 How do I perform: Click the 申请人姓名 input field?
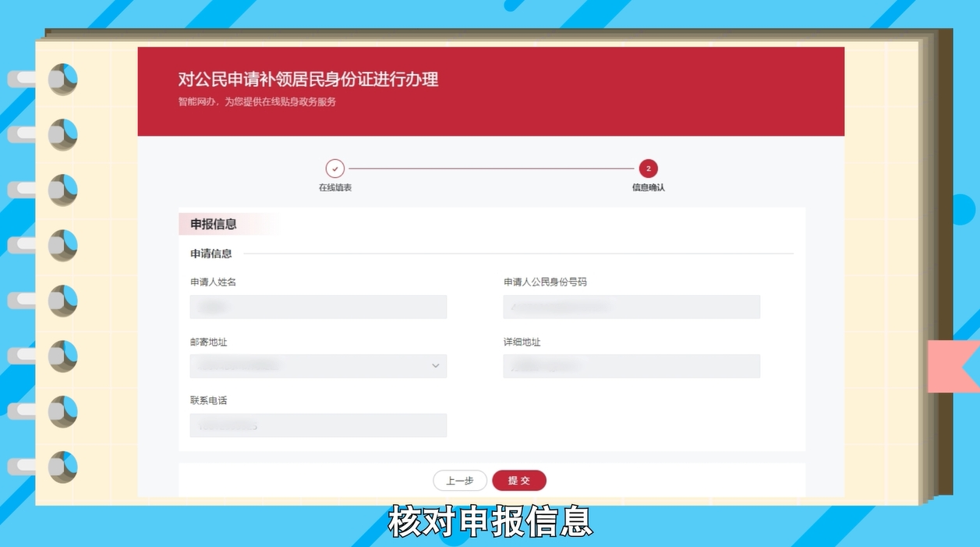[x=318, y=307]
